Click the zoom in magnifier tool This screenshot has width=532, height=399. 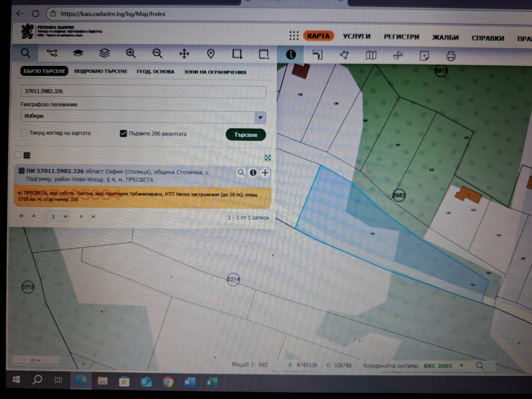point(131,54)
